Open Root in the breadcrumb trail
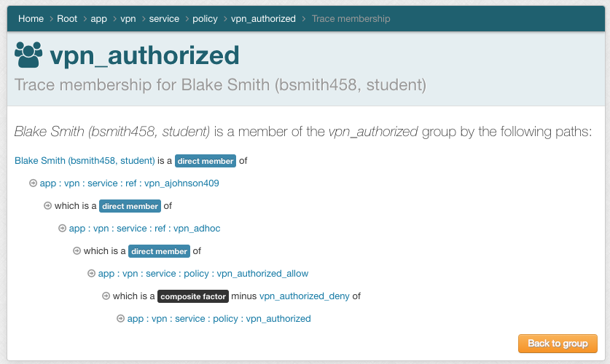The height and width of the screenshot is (364, 610). coord(67,19)
